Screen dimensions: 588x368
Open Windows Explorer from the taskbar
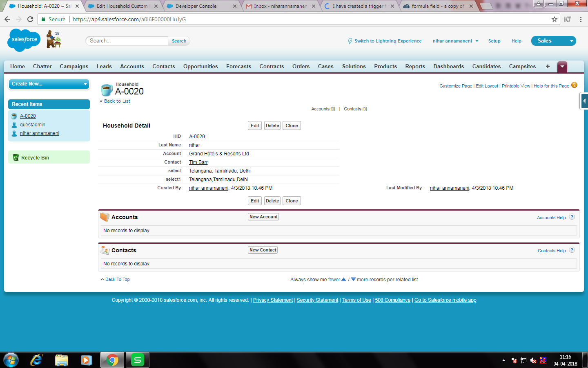pyautogui.click(x=61, y=360)
